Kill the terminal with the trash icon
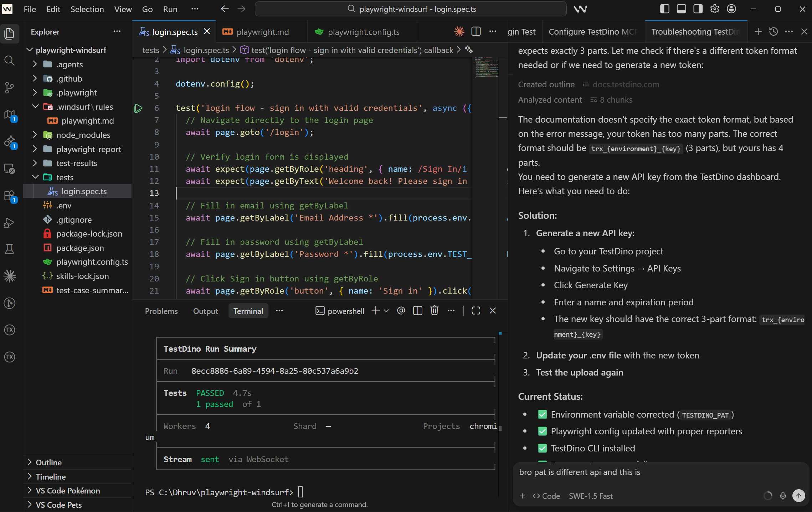 pos(435,310)
